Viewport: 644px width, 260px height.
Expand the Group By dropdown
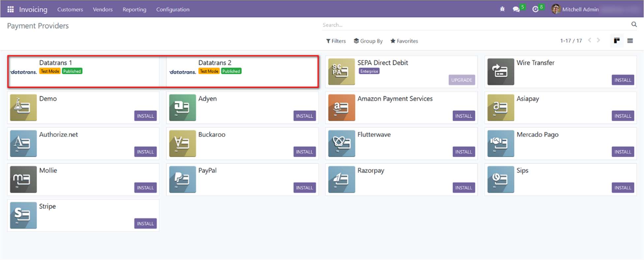(x=368, y=41)
